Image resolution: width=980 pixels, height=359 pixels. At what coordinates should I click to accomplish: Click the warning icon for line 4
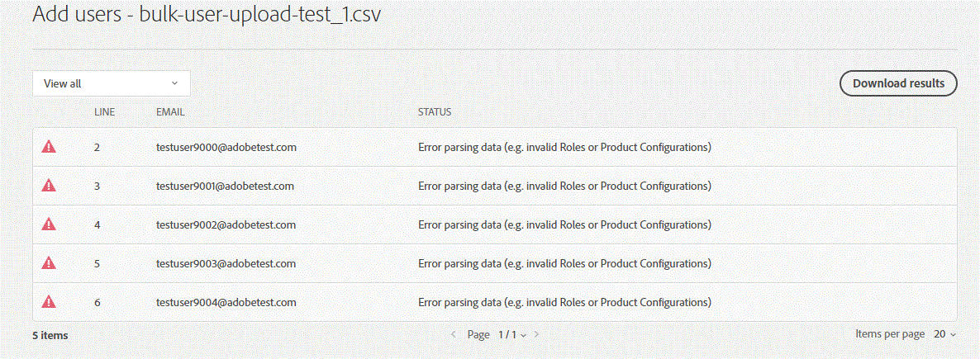[49, 224]
